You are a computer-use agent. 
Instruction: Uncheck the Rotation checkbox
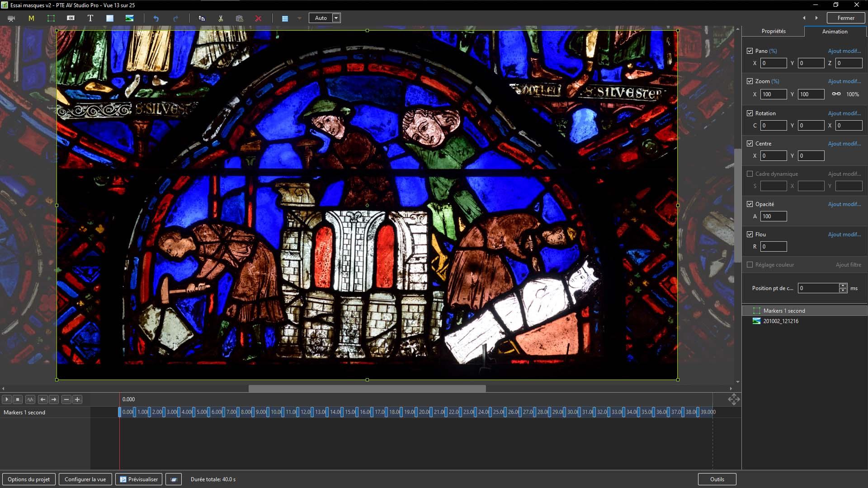pyautogui.click(x=750, y=113)
